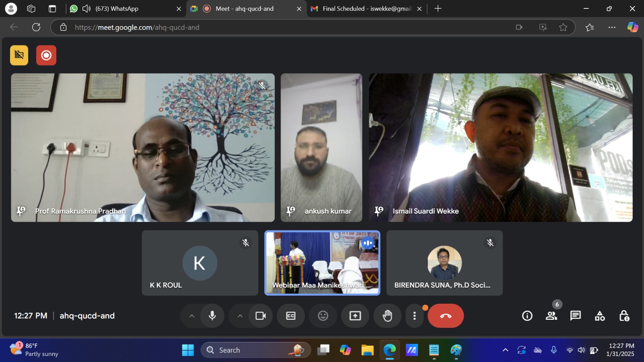The image size is (644, 362).
Task: Expand audio settings arrow beside microphone
Action: [192, 316]
